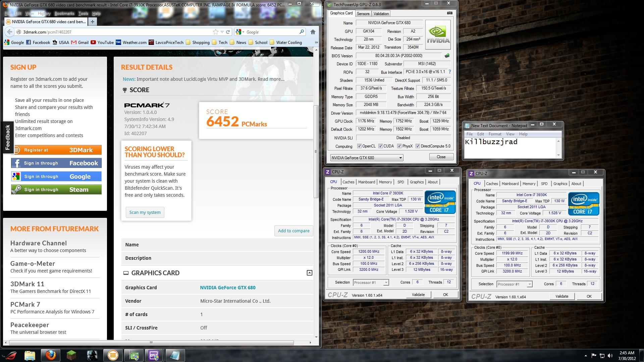This screenshot has width=644, height=362.
Task: Open a new Firefox tab
Action: pyautogui.click(x=92, y=22)
